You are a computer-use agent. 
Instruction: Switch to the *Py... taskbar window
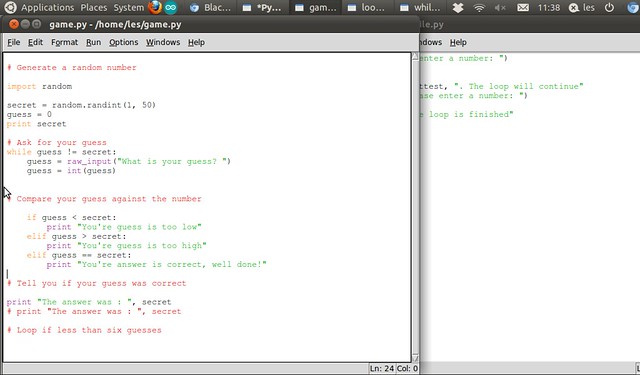tap(262, 7)
